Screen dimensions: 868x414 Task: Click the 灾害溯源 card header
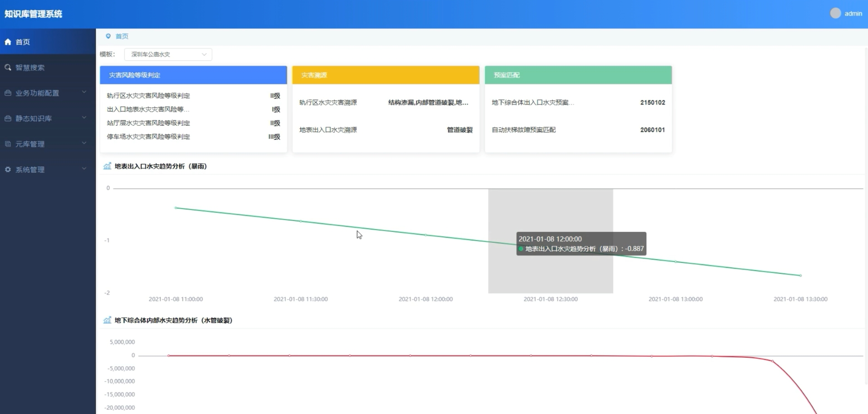tap(386, 75)
